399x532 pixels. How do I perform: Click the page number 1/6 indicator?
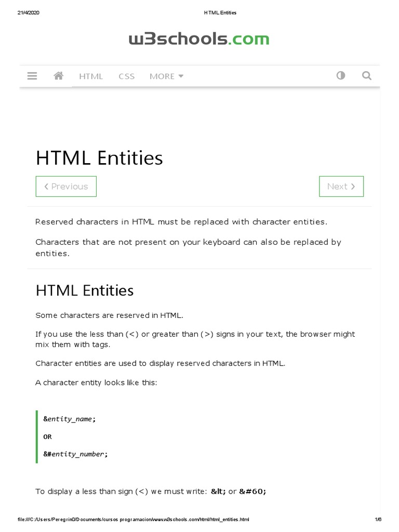[378, 520]
